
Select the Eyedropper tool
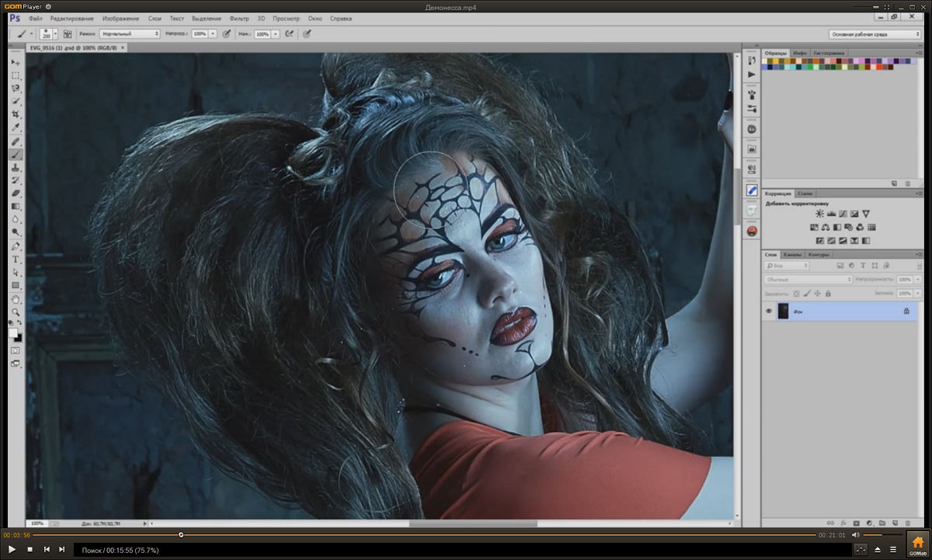click(16, 127)
